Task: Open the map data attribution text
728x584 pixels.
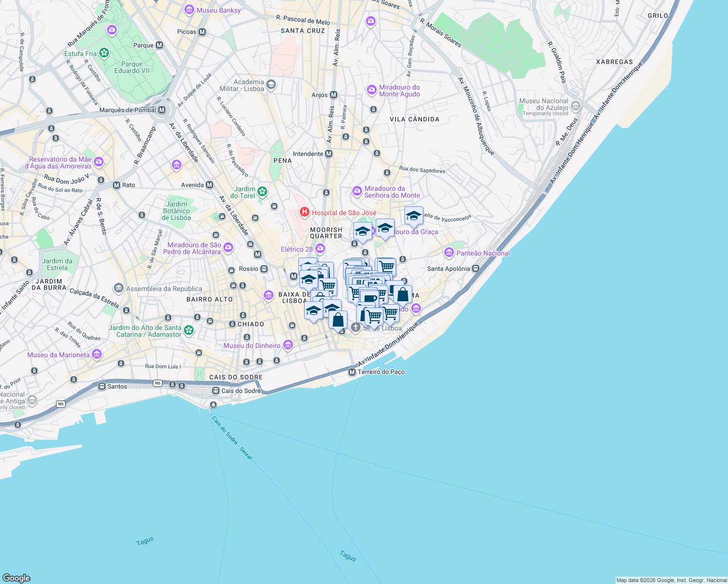Action: pos(671,580)
